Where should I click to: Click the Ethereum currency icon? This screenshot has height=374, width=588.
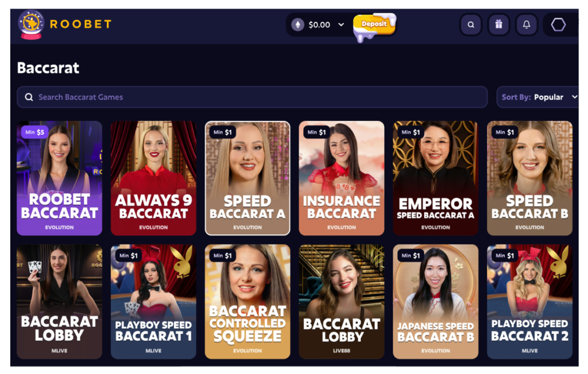(x=298, y=25)
